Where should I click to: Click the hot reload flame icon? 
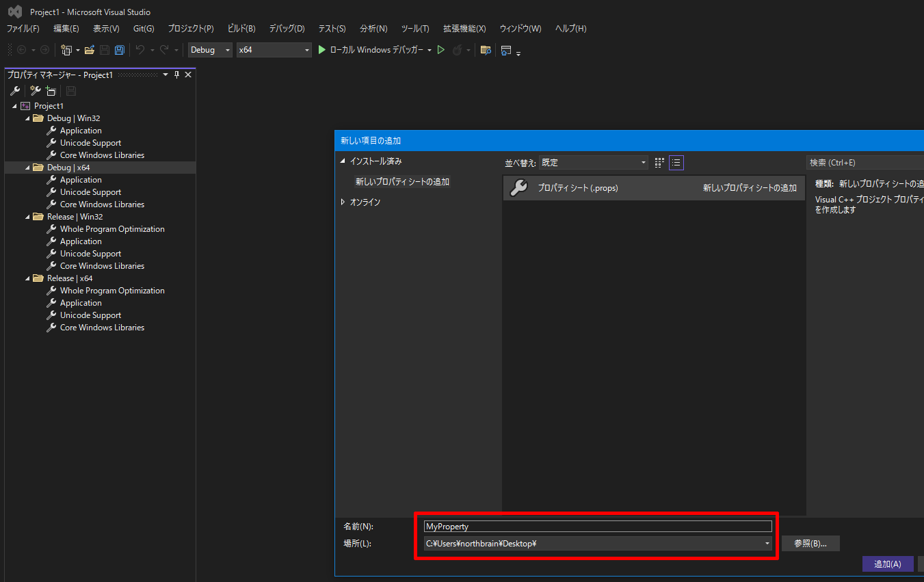pos(457,50)
